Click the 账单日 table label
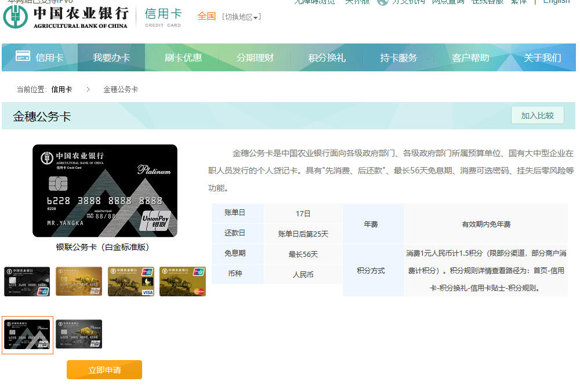Viewport: 580px width, 392px height. click(x=235, y=213)
